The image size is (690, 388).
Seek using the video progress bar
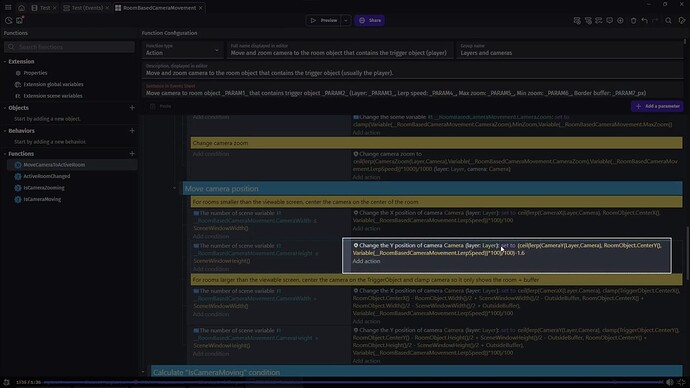tap(352, 382)
